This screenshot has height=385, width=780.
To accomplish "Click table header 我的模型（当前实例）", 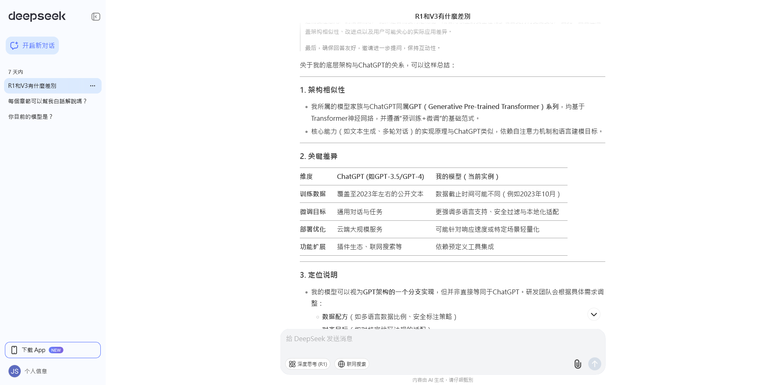I will 467,177.
